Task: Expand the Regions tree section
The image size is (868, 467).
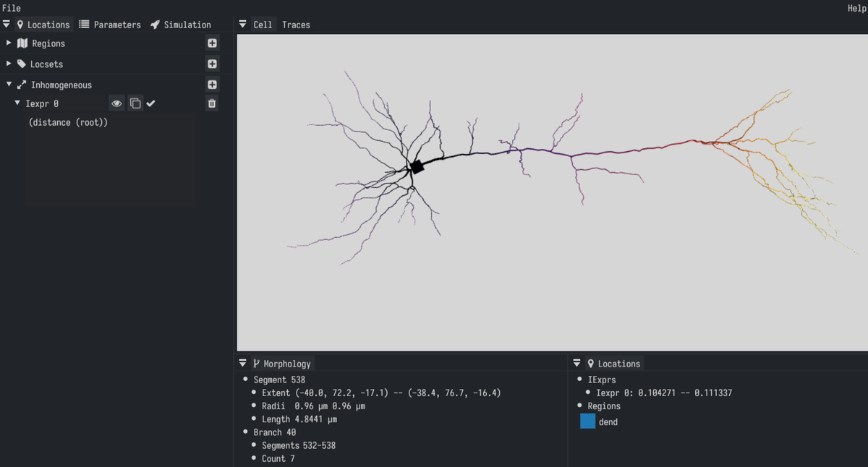Action: [9, 43]
